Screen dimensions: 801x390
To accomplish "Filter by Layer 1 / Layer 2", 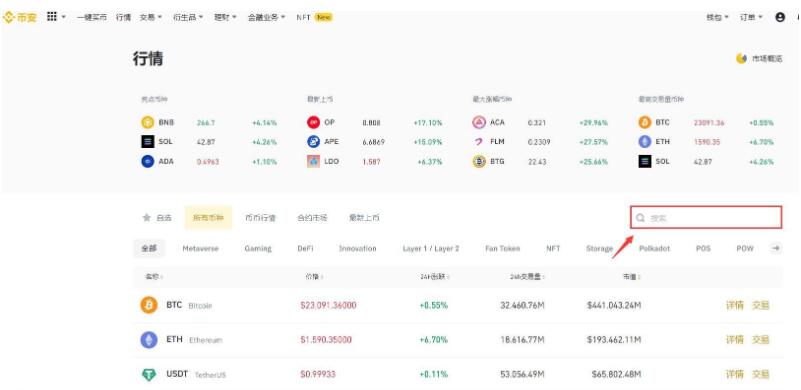I will pos(431,248).
